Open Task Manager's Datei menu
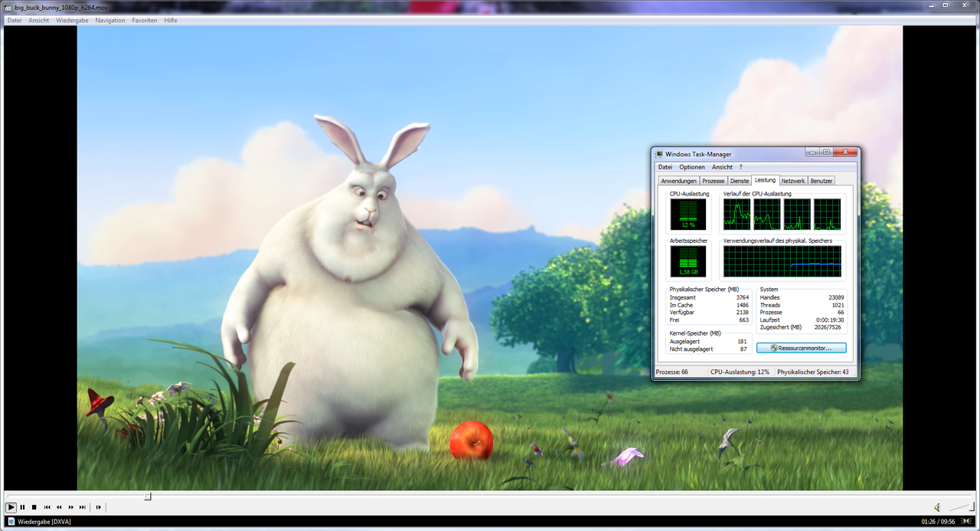Viewport: 980px width, 531px height. click(x=665, y=167)
